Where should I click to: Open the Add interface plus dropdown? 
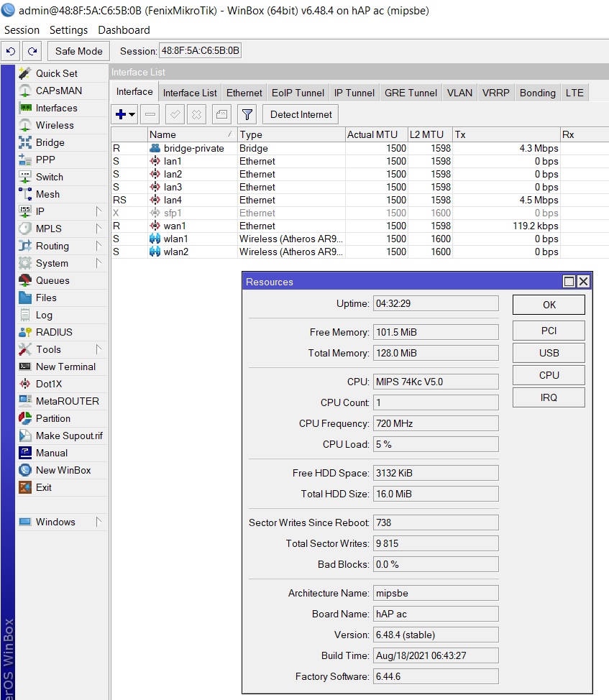(125, 115)
